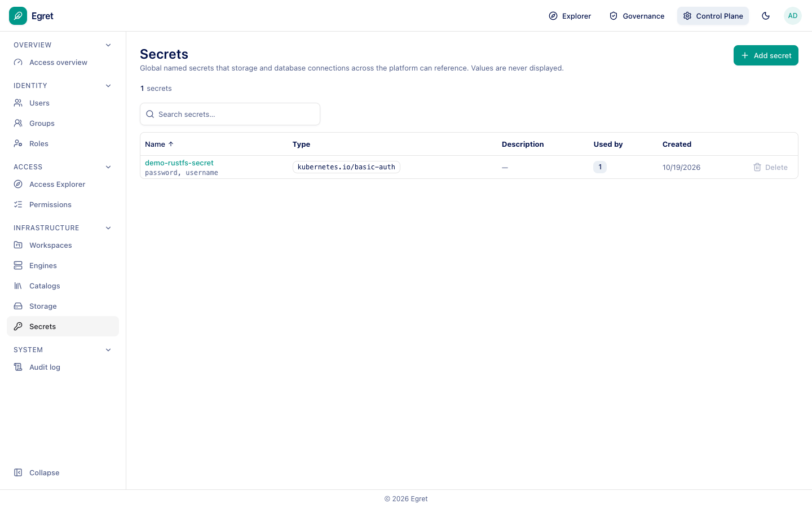Open the Control Plane tab
The image size is (812, 508).
tap(713, 16)
